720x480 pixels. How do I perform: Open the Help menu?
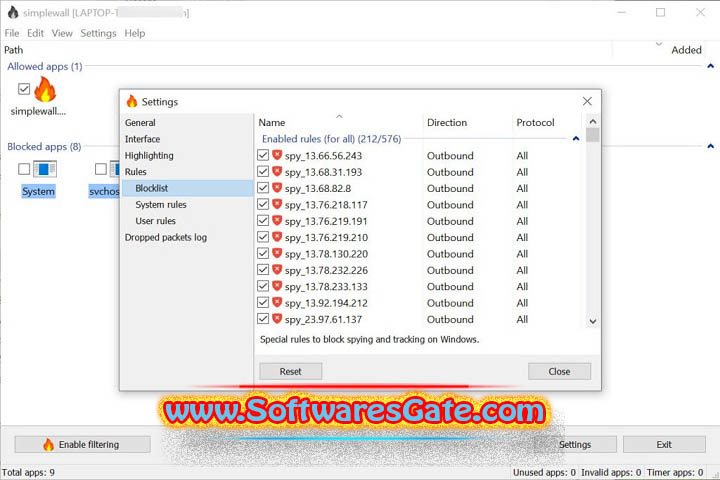[135, 33]
